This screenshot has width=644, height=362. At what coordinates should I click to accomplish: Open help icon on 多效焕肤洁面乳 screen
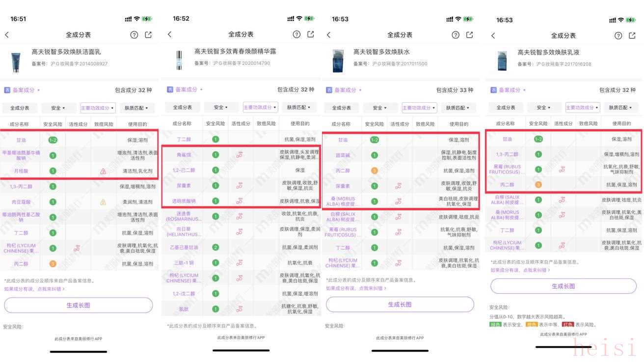[x=134, y=35]
